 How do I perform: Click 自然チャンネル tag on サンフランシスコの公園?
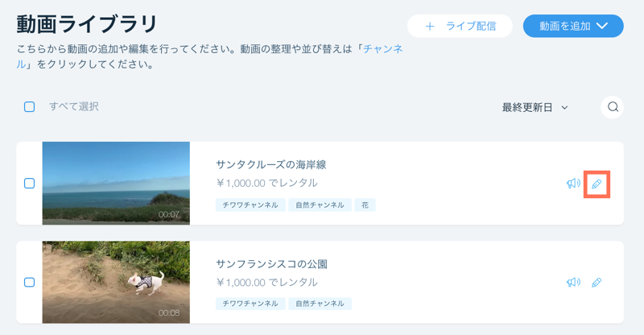click(x=320, y=304)
